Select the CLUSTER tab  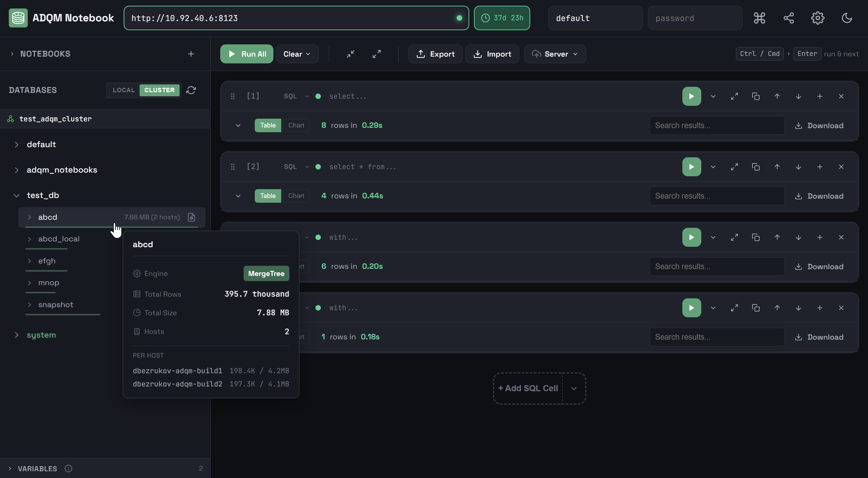[160, 90]
